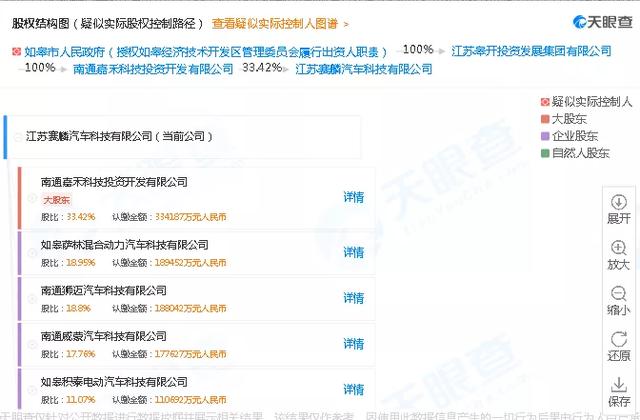Open 江苏赛麟汽车科技有限公司 path link

(x=364, y=69)
